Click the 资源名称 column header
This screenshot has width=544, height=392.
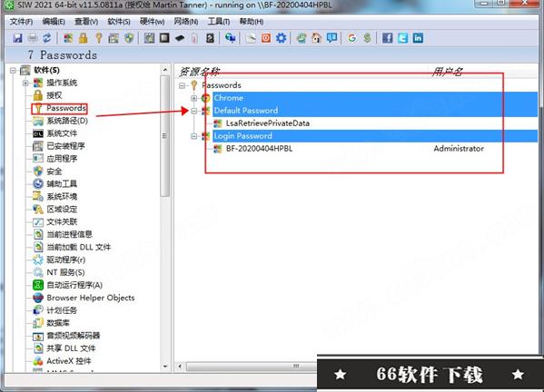199,72
